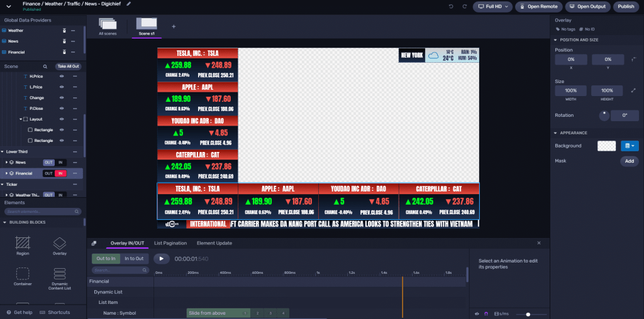Image resolution: width=644 pixels, height=319 pixels.
Task: Add a new scene with plus icon
Action: [x=174, y=26]
